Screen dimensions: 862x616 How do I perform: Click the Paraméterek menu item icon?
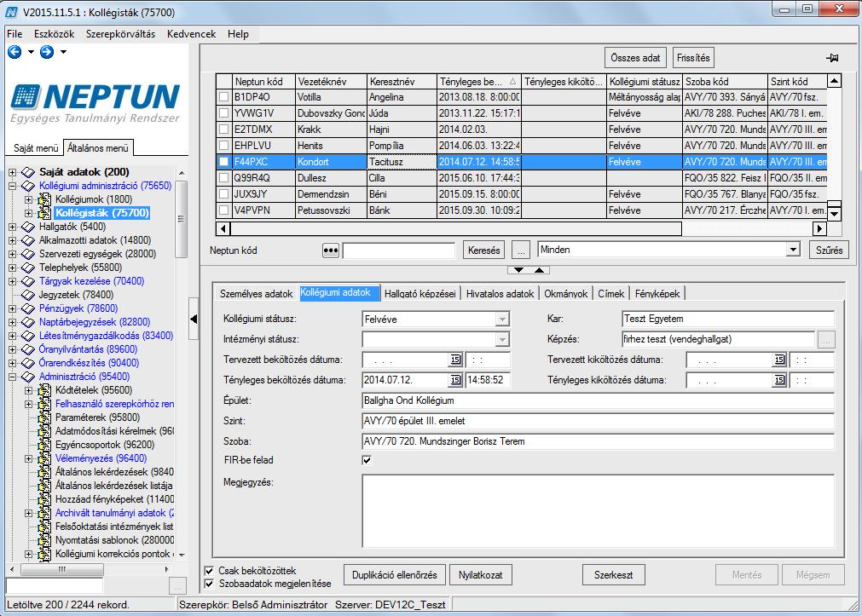44,417
